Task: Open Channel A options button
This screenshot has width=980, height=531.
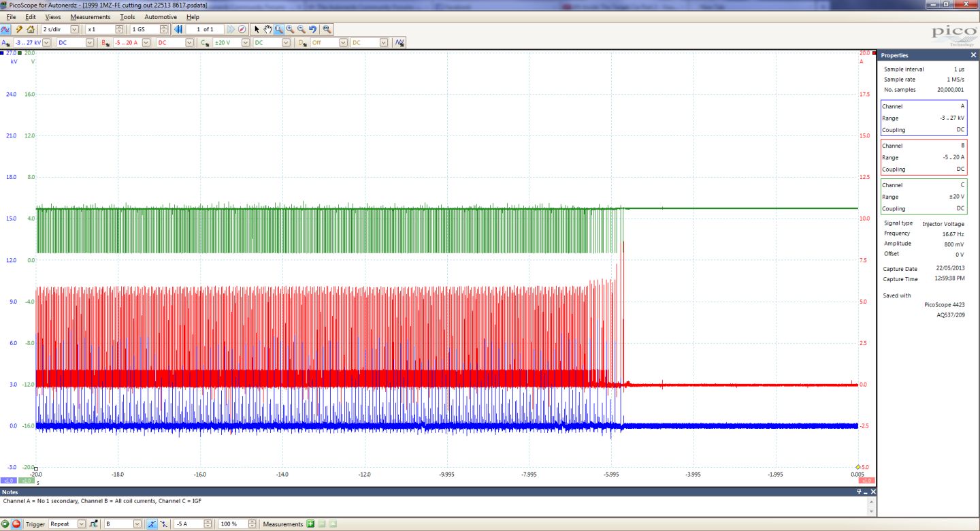Action: coord(5,42)
